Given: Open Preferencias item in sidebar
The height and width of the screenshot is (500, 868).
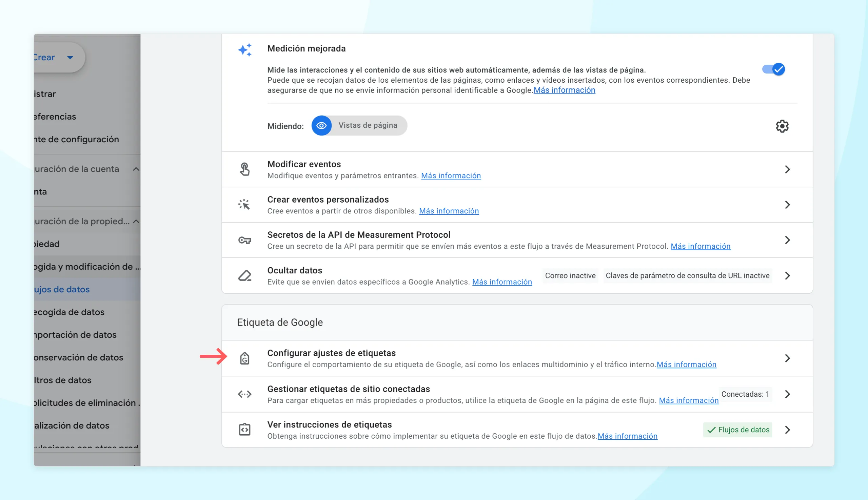Looking at the screenshot, I should pyautogui.click(x=87, y=117).
